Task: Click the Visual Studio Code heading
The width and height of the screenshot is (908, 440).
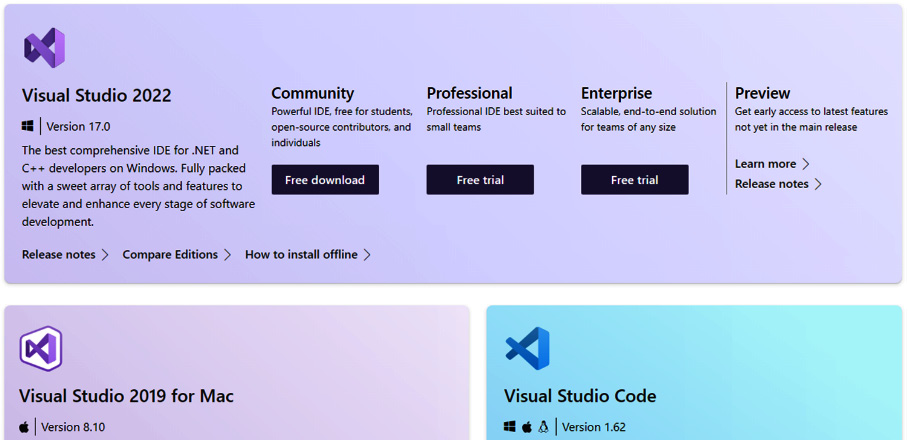Action: tap(580, 396)
